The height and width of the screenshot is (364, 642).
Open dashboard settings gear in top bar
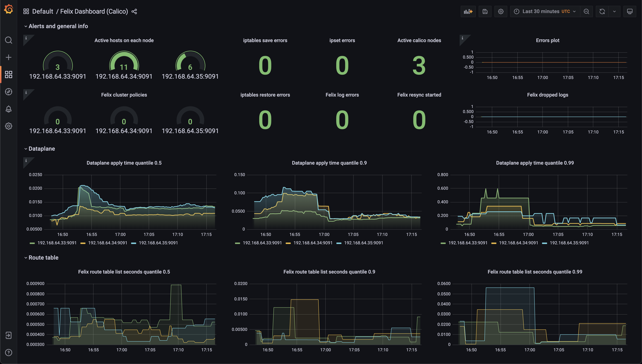click(500, 11)
